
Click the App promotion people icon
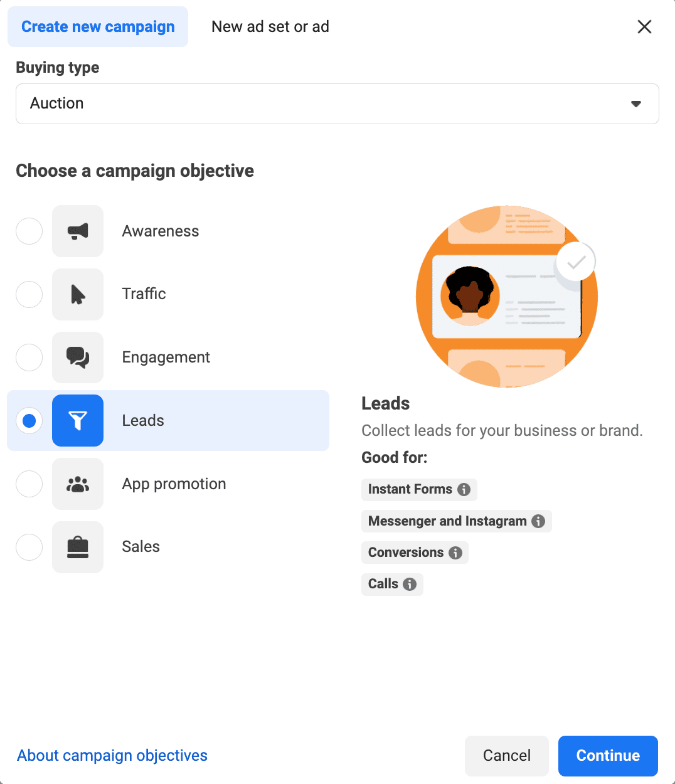78,484
